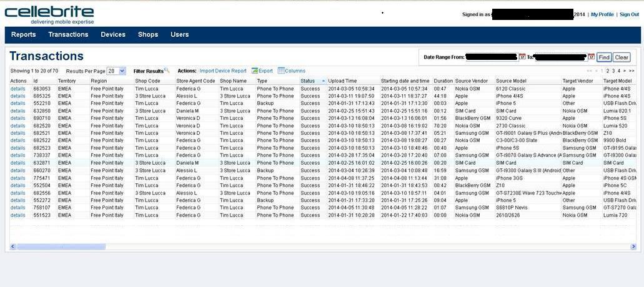
Task: Sort by Store Agent Code column header
Action: (196, 81)
